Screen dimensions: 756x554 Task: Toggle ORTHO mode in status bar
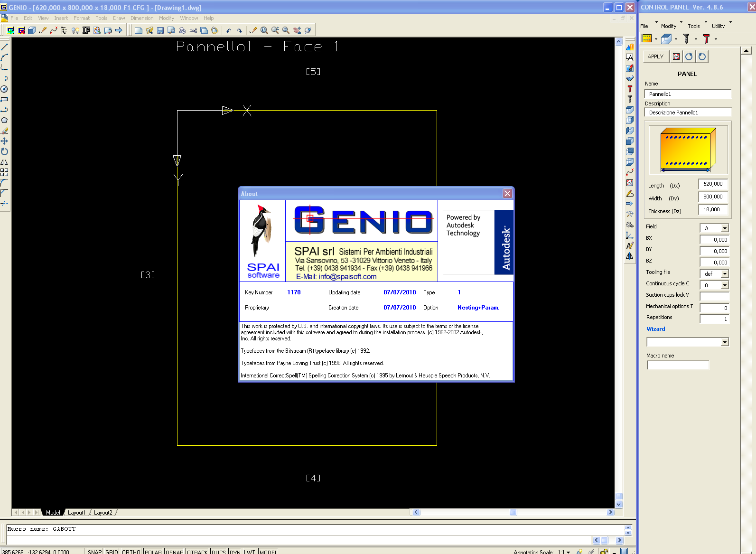coord(131,552)
